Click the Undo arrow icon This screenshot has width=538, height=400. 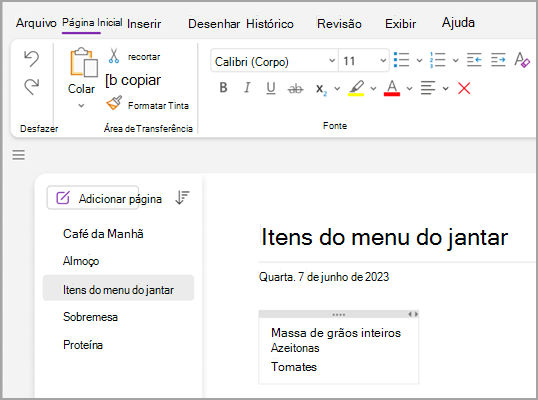pyautogui.click(x=32, y=59)
